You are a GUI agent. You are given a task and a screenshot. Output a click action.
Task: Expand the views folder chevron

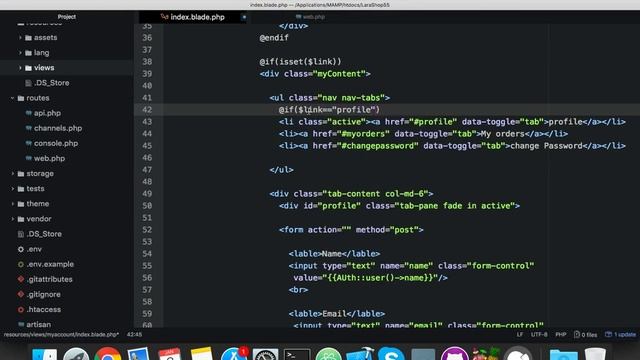click(x=20, y=68)
